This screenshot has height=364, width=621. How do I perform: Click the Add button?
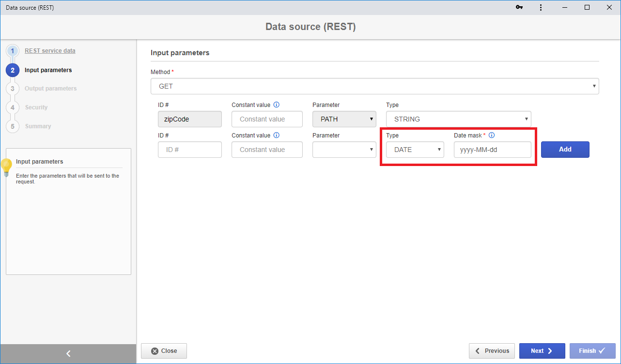(x=565, y=150)
